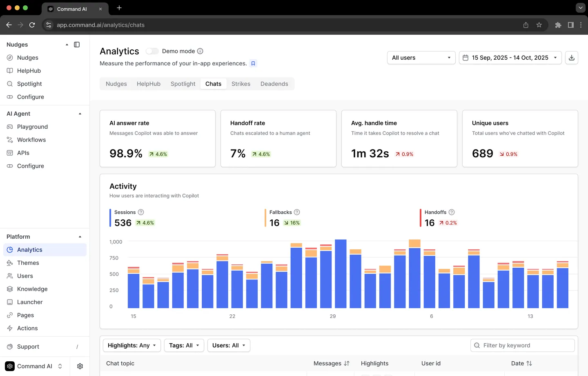
Task: Open the All users dropdown
Action: [421, 58]
